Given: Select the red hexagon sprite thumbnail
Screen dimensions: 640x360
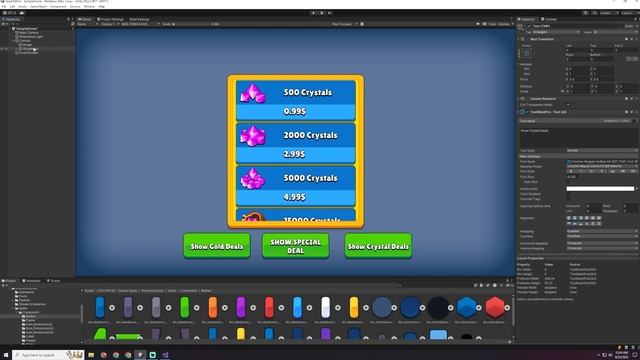Looking at the screenshot, I should 495,307.
